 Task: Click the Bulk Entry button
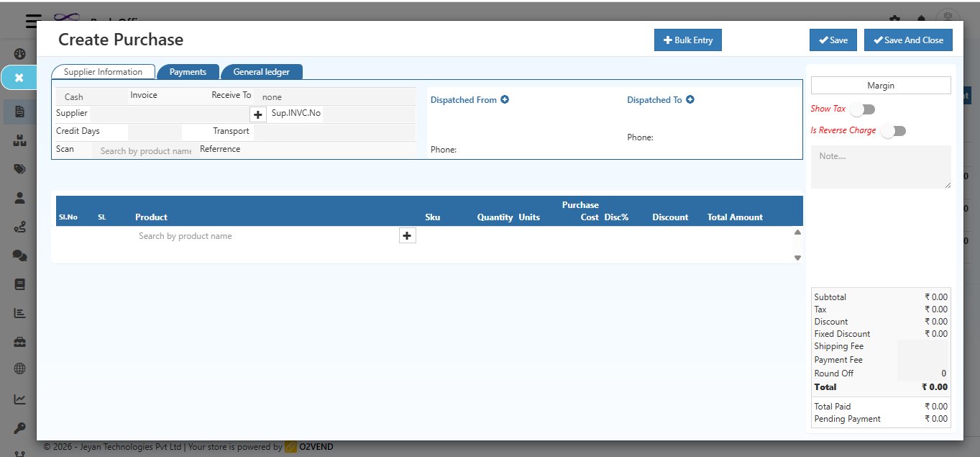(x=687, y=40)
